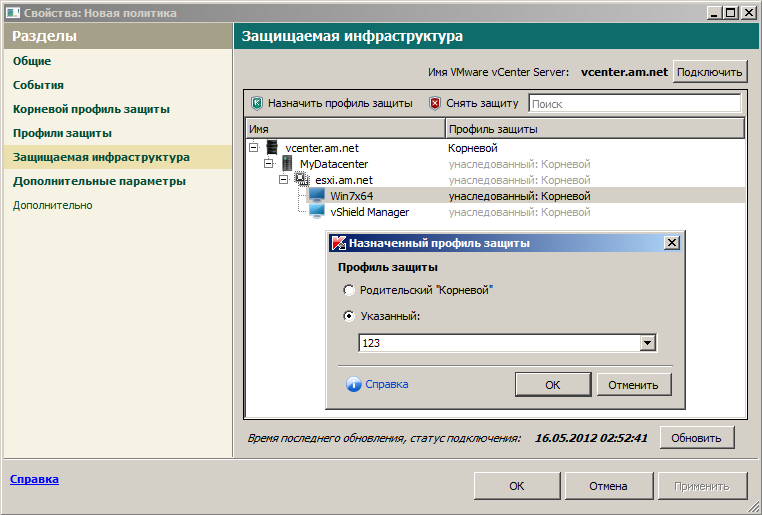Click the inherited profile cell for MyDatacenter
This screenshot has height=515, width=762.
pyautogui.click(x=520, y=164)
